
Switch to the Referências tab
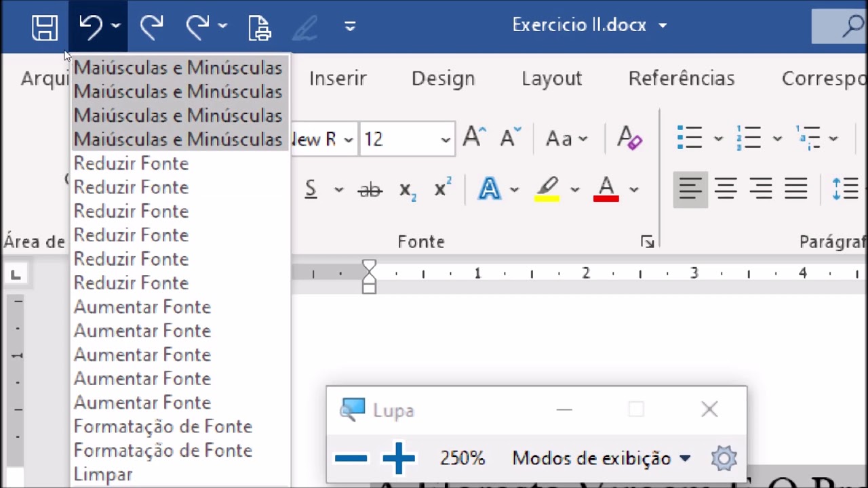click(681, 79)
